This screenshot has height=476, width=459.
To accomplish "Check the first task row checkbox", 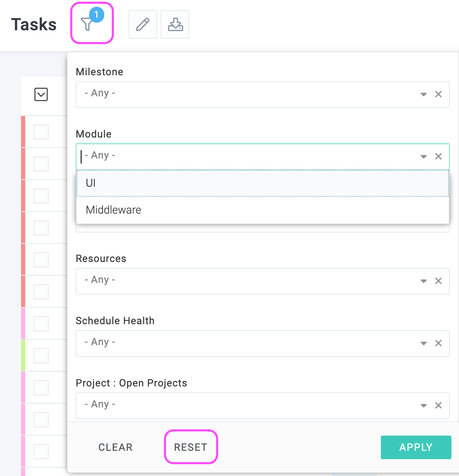I will pyautogui.click(x=41, y=132).
